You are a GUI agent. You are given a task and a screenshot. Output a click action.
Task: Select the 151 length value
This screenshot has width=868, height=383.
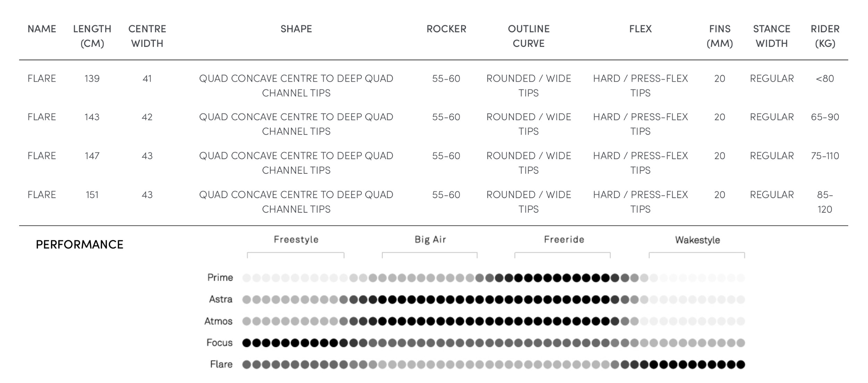[x=92, y=195]
